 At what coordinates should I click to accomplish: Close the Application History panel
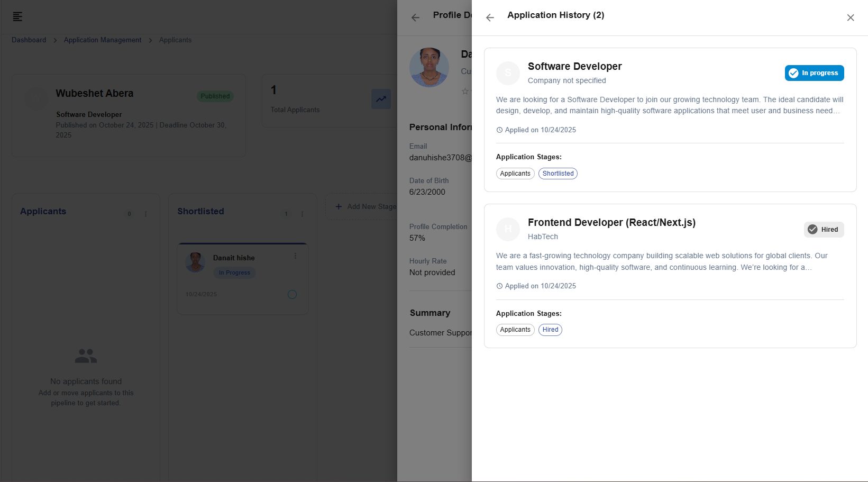(x=850, y=17)
